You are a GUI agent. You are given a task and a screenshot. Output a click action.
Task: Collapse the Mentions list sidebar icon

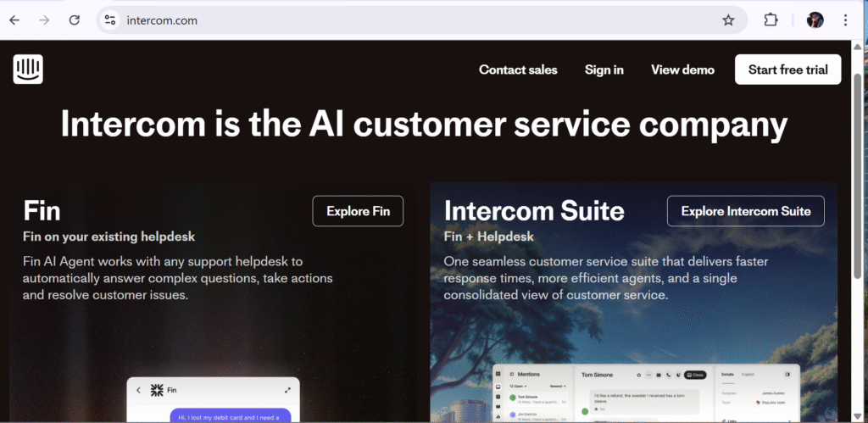(x=511, y=375)
